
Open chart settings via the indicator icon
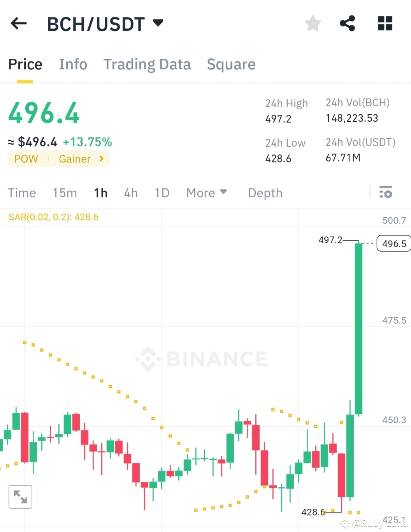(x=385, y=192)
